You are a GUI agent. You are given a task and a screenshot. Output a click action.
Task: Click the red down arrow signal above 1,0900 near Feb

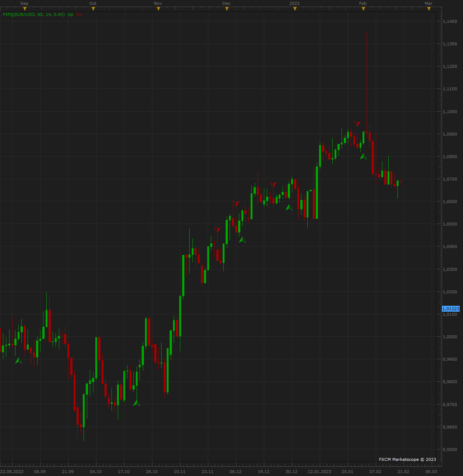click(x=357, y=123)
